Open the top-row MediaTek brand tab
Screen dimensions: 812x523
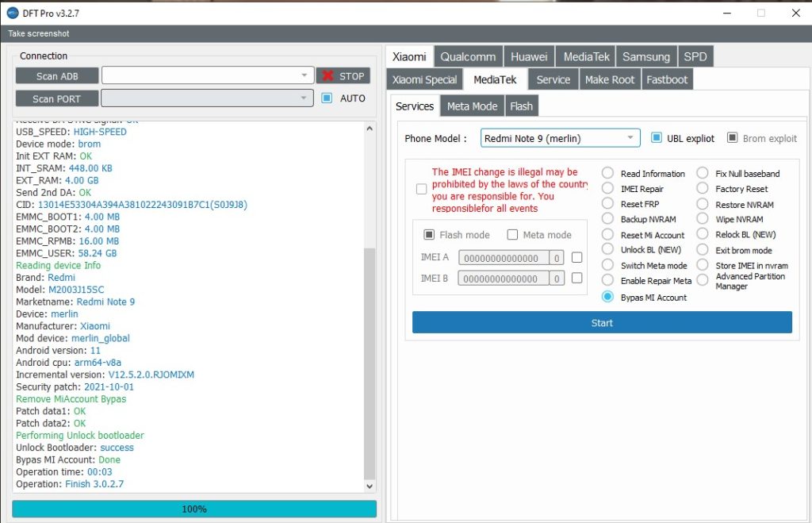tap(586, 56)
